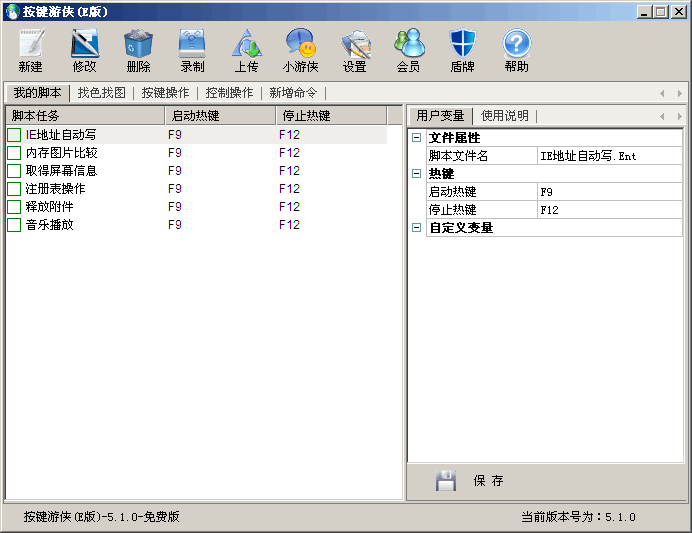Collapse the 自定义变量 section
The width and height of the screenshot is (692, 533).
[x=416, y=228]
